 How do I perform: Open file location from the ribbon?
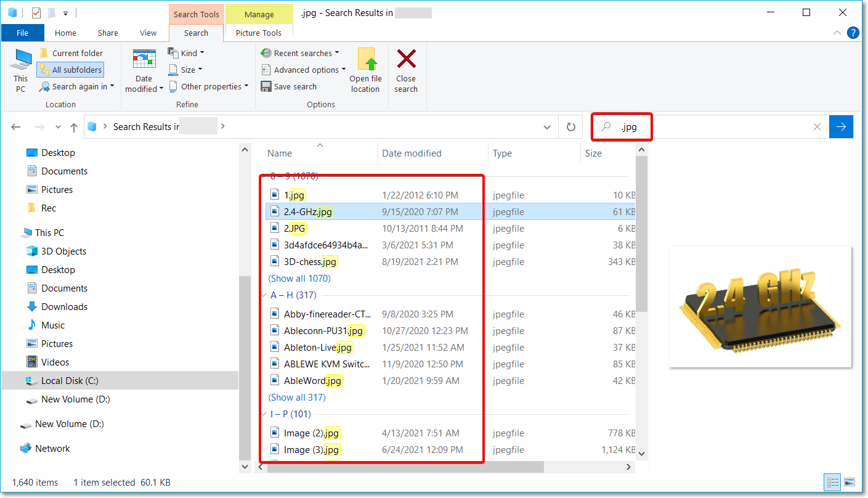click(366, 71)
